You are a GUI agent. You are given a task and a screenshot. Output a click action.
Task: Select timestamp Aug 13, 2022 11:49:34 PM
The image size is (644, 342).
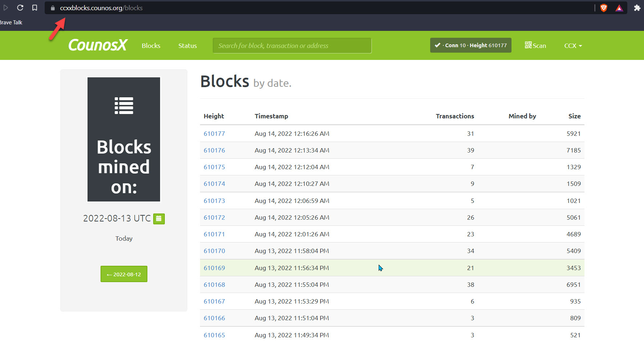tap(292, 335)
